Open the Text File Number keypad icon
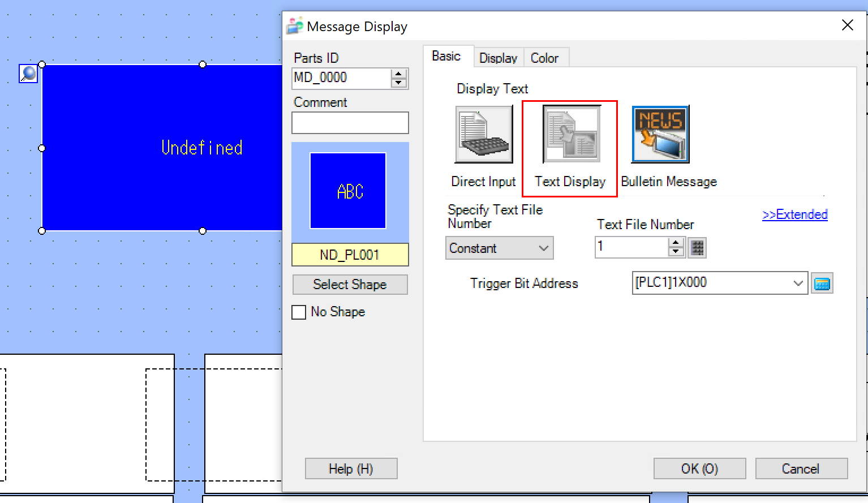 click(x=698, y=248)
